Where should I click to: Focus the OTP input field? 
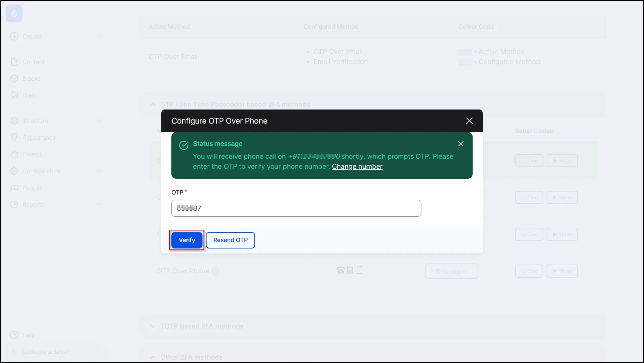pyautogui.click(x=296, y=208)
